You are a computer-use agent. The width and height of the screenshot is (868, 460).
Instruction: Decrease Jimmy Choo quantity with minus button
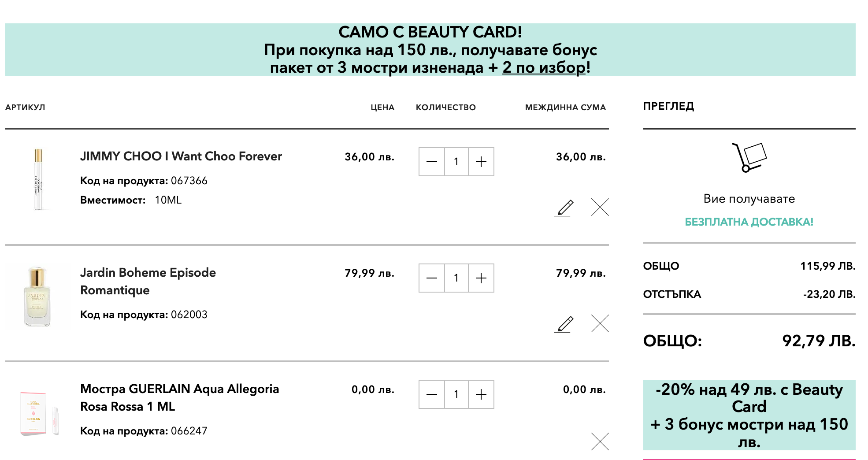coord(432,162)
